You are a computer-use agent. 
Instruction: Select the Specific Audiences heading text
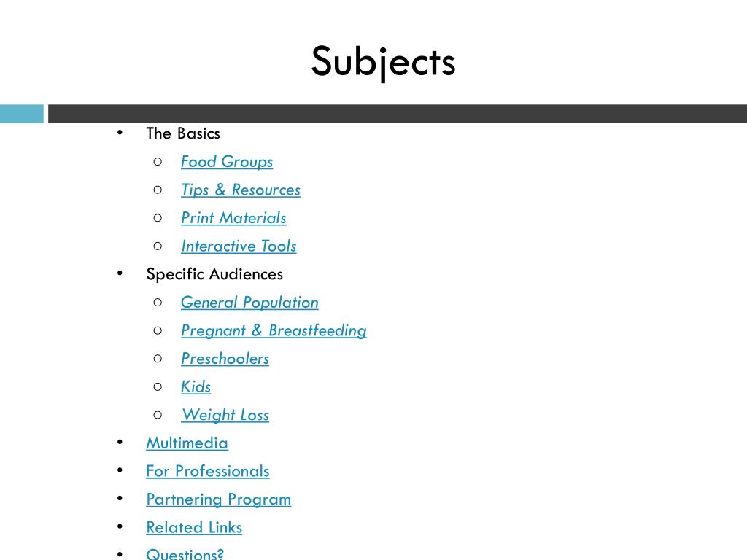[214, 274]
